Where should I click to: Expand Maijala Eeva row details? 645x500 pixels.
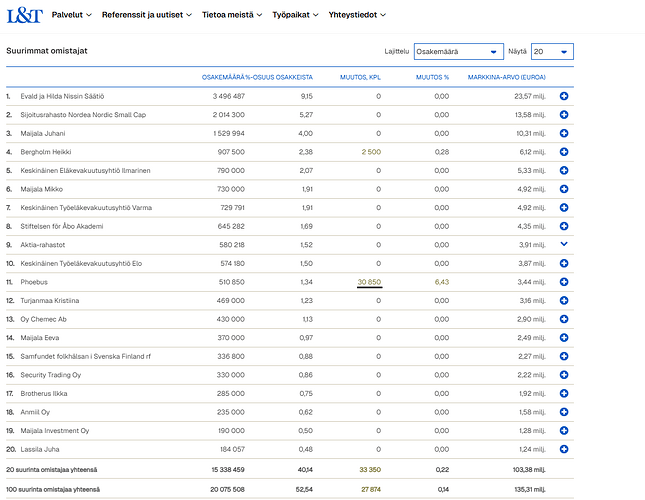pyautogui.click(x=564, y=338)
